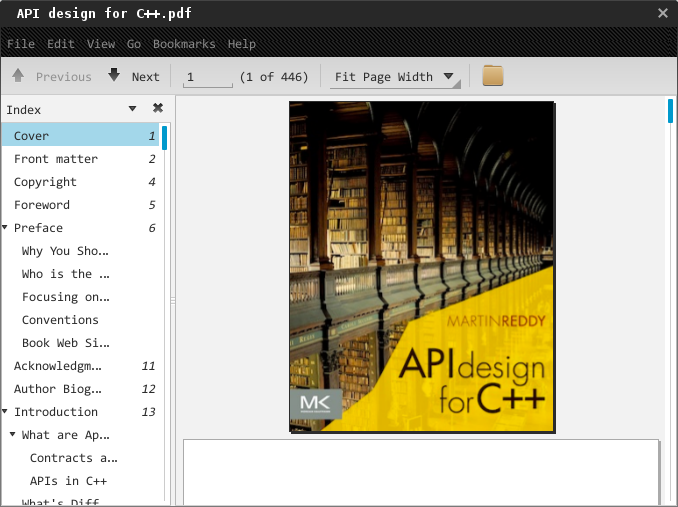Select the Foreword index entry
Screen dimensions: 678x507
pos(42,205)
